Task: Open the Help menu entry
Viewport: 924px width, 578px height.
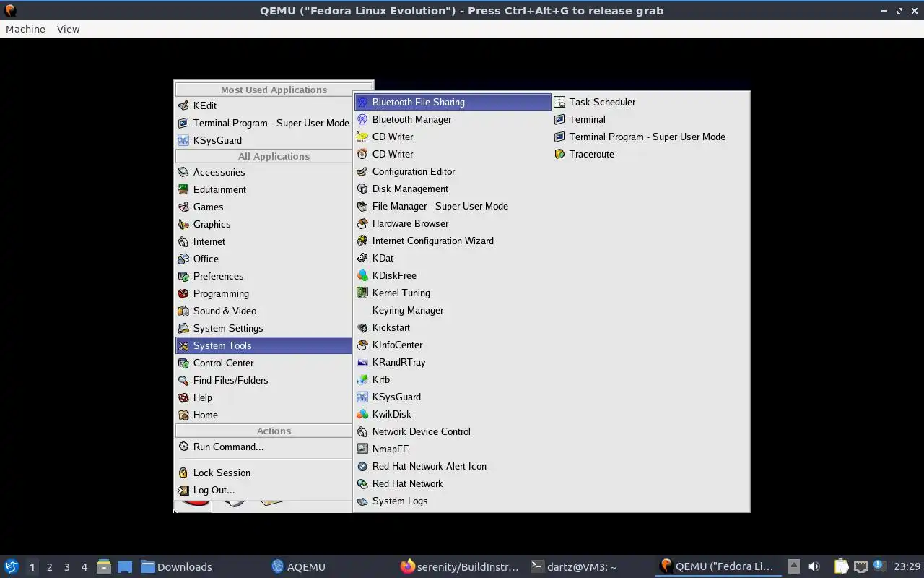Action: click(x=263, y=397)
